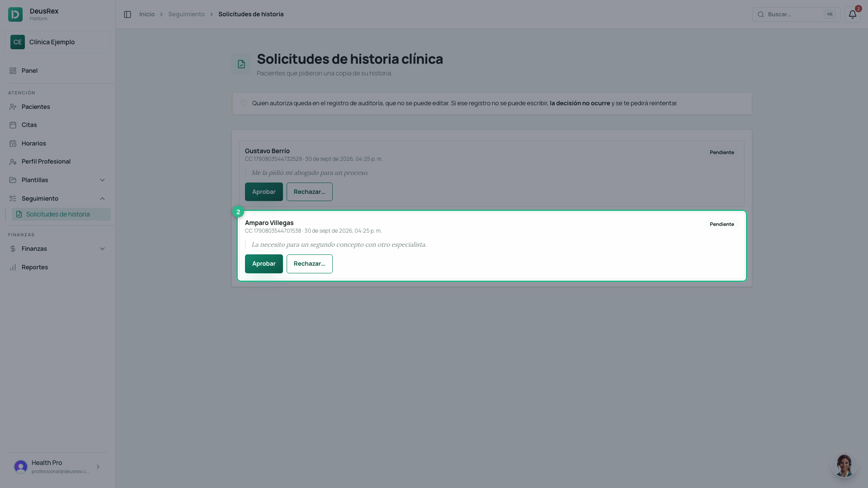Click the Solicitudes de historia breadcrumb

click(251, 14)
